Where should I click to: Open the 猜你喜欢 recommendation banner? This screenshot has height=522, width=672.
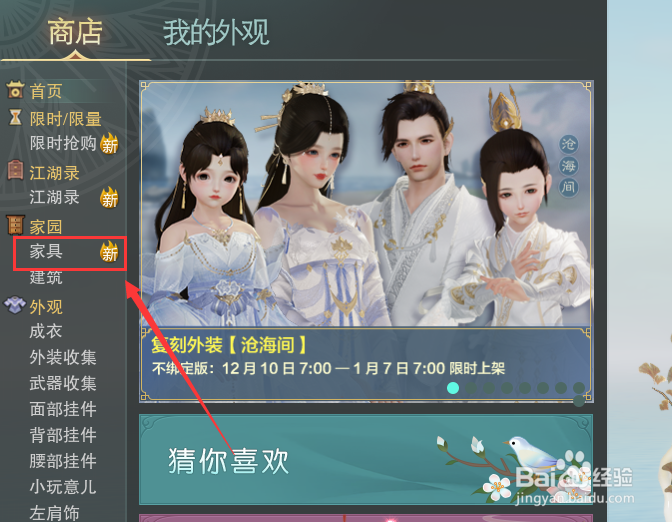366,459
